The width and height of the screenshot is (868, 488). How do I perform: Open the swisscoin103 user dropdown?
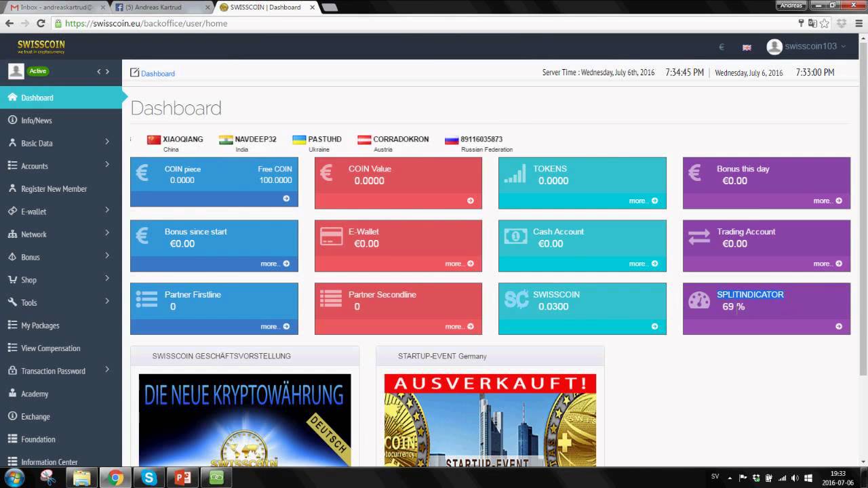pyautogui.click(x=806, y=46)
